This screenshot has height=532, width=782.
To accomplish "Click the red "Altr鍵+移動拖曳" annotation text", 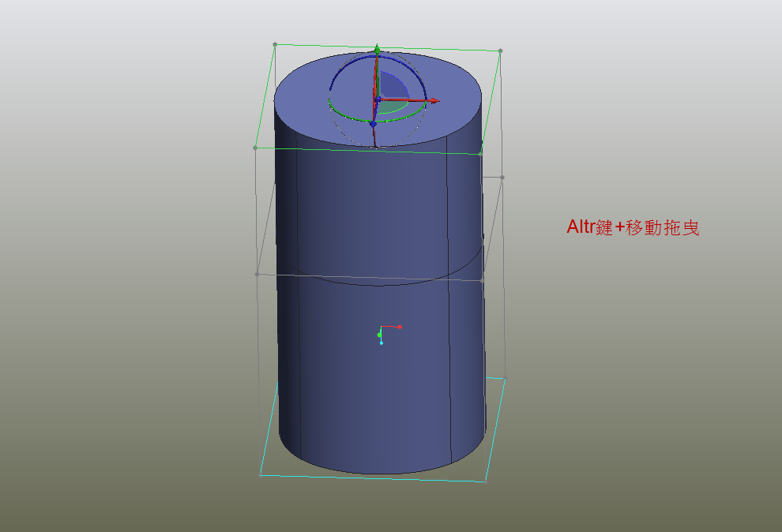I will point(633,227).
